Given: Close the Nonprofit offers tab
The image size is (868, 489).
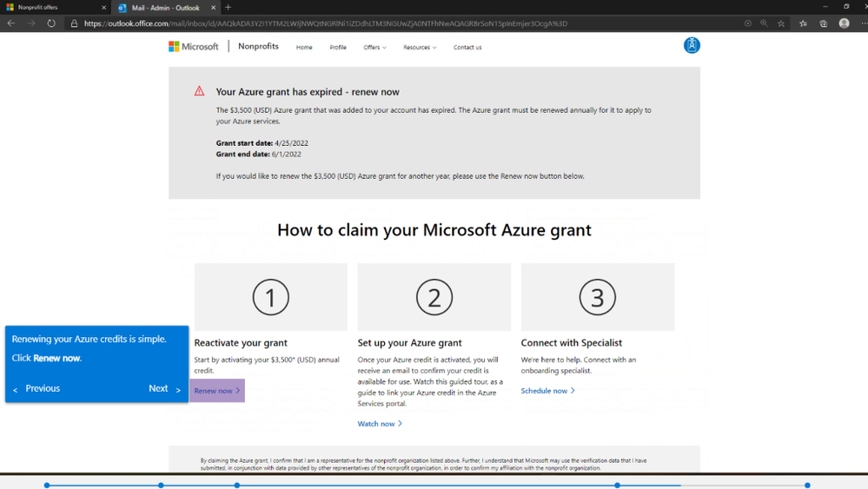Looking at the screenshot, I should pyautogui.click(x=103, y=8).
